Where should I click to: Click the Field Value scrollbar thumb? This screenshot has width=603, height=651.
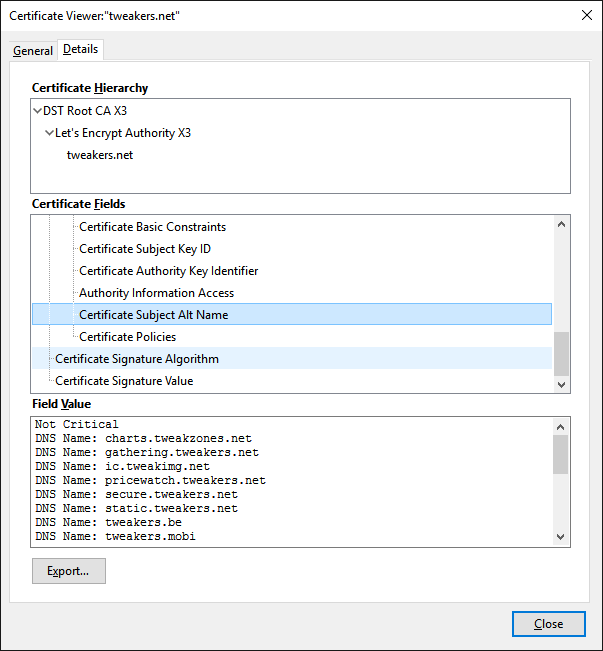point(560,454)
